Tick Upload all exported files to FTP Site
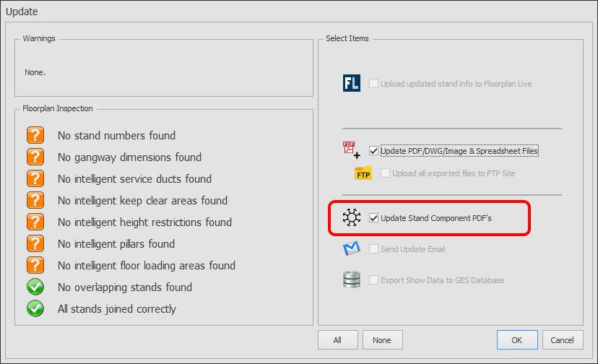 [x=385, y=173]
